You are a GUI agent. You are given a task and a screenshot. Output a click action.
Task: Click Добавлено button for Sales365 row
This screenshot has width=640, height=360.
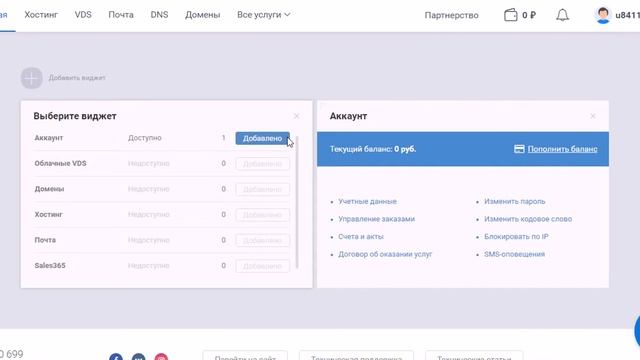coord(262,266)
